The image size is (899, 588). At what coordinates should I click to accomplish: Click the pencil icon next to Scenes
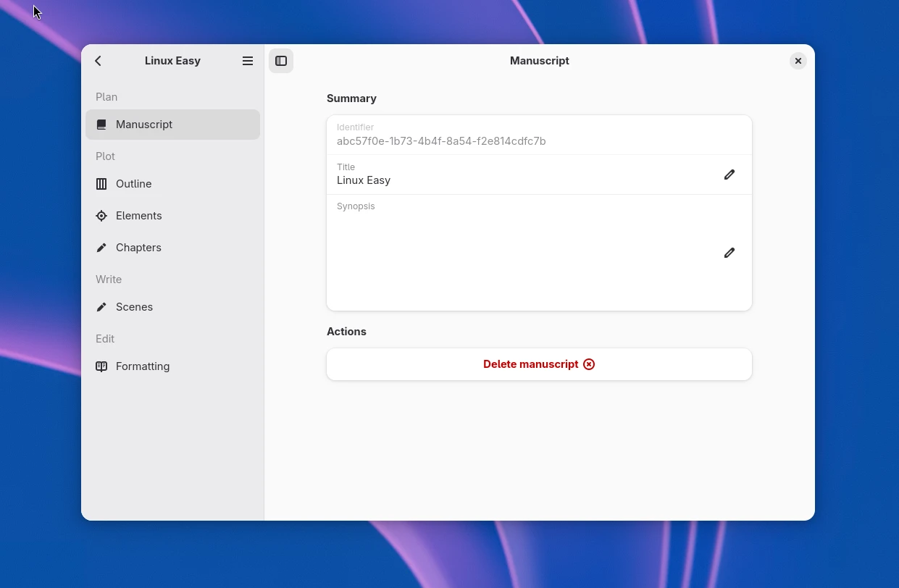coord(101,307)
